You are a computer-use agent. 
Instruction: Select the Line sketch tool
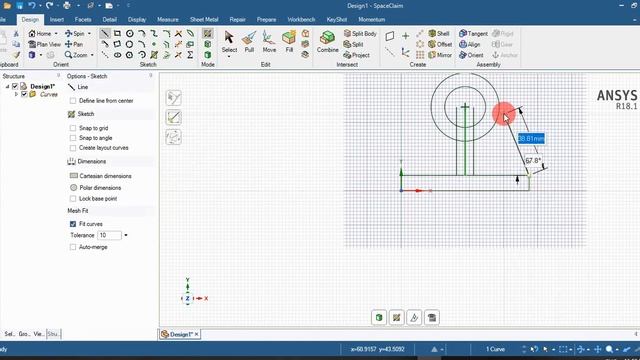click(105, 33)
